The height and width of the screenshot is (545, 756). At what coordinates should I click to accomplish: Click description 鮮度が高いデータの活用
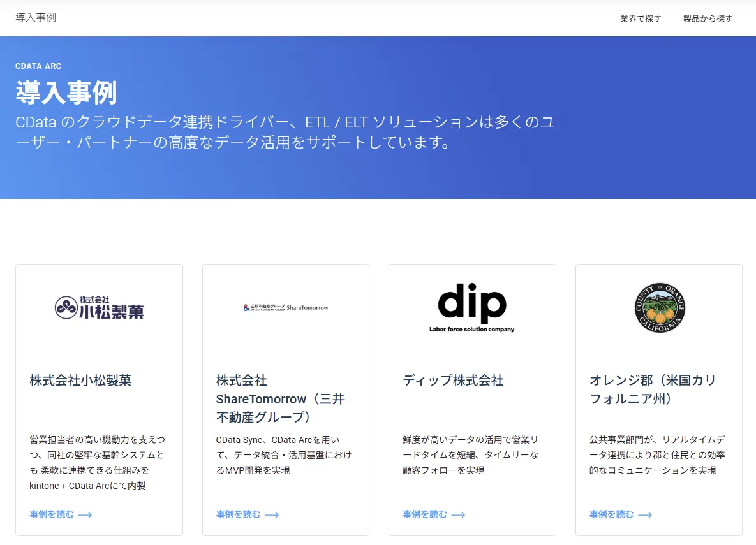tap(471, 455)
